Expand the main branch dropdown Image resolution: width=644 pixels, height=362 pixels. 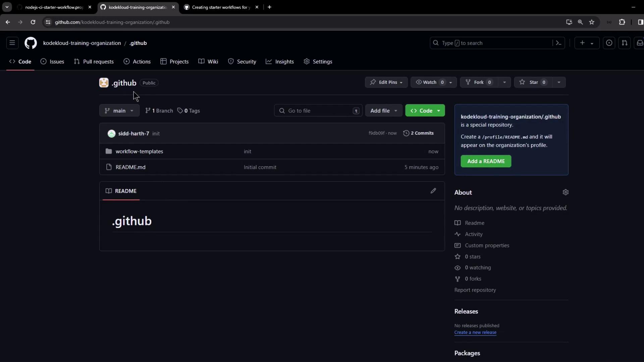[x=119, y=111]
